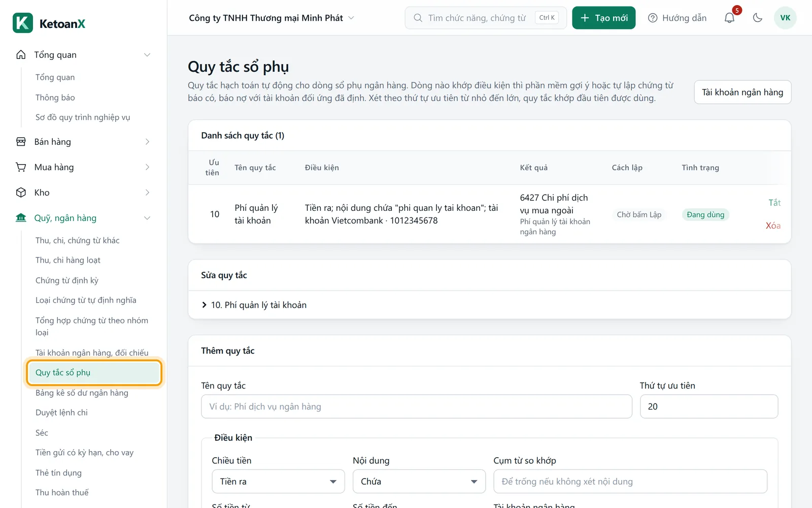The image size is (812, 508).
Task: Click the Tên quy tắc input
Action: pos(417,406)
